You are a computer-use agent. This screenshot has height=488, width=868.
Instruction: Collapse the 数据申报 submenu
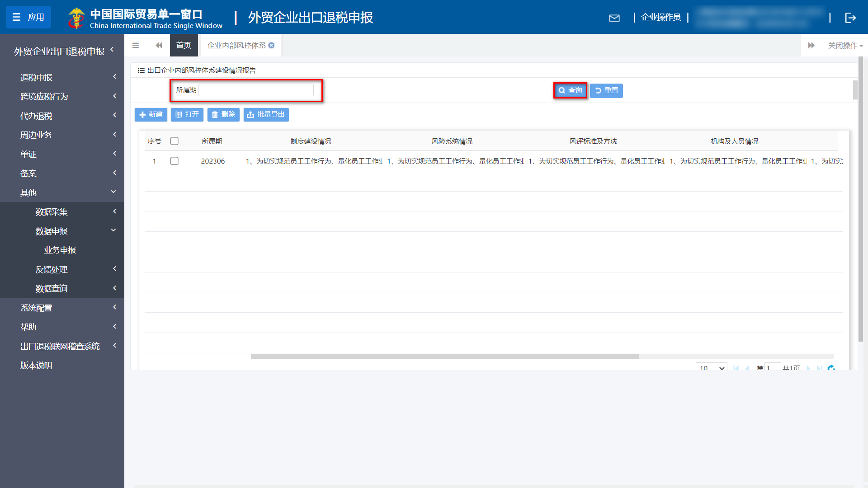click(x=51, y=231)
